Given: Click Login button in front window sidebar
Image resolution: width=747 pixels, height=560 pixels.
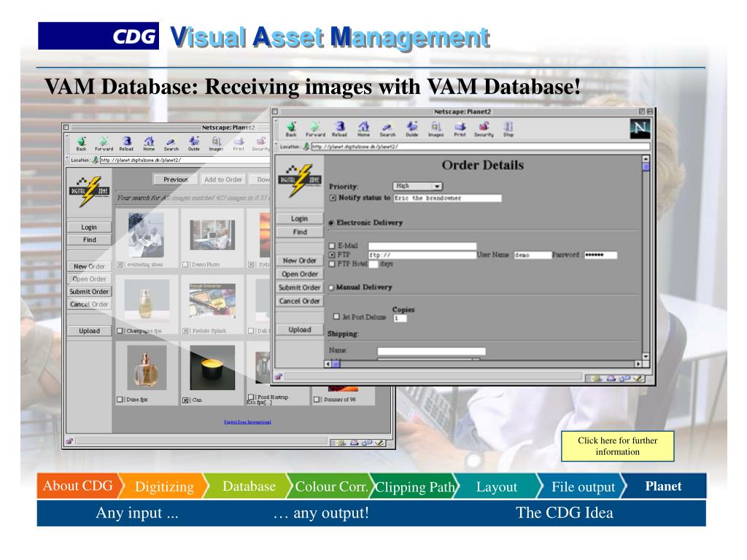Looking at the screenshot, I should (300, 219).
